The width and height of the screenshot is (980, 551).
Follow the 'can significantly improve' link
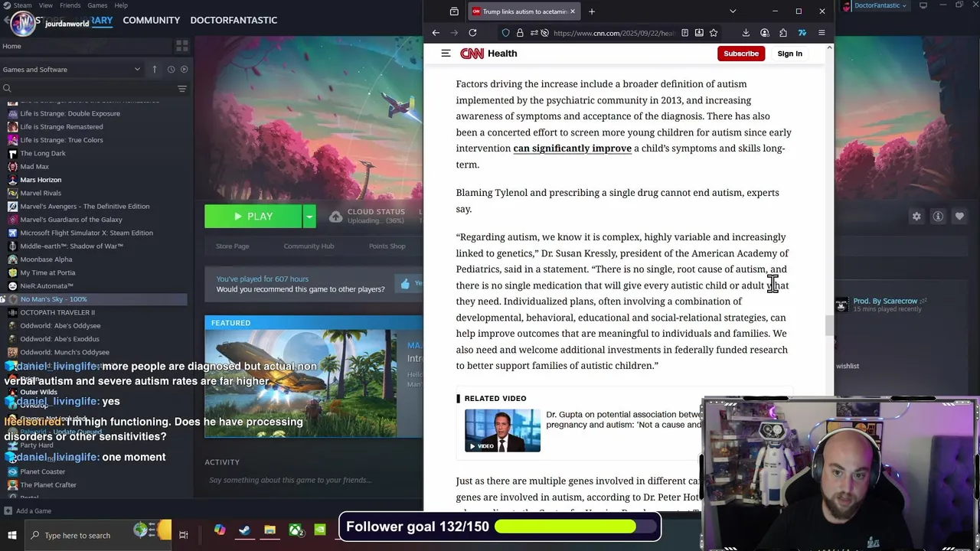point(572,148)
